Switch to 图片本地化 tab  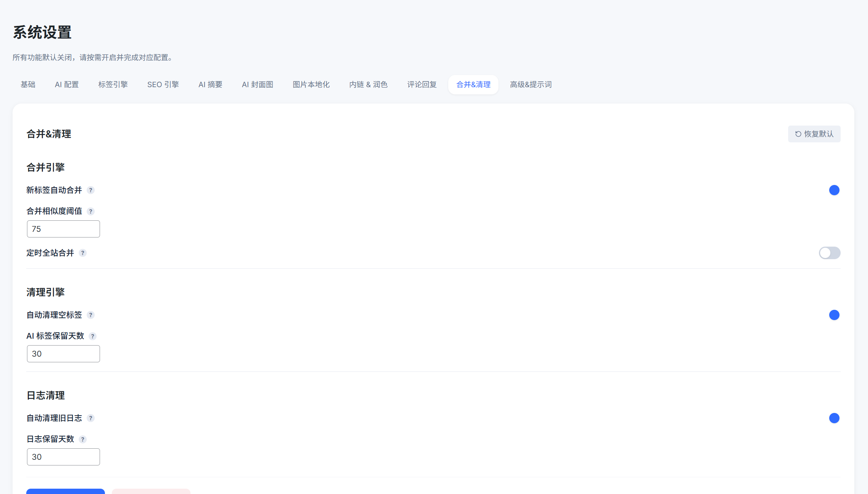(311, 84)
